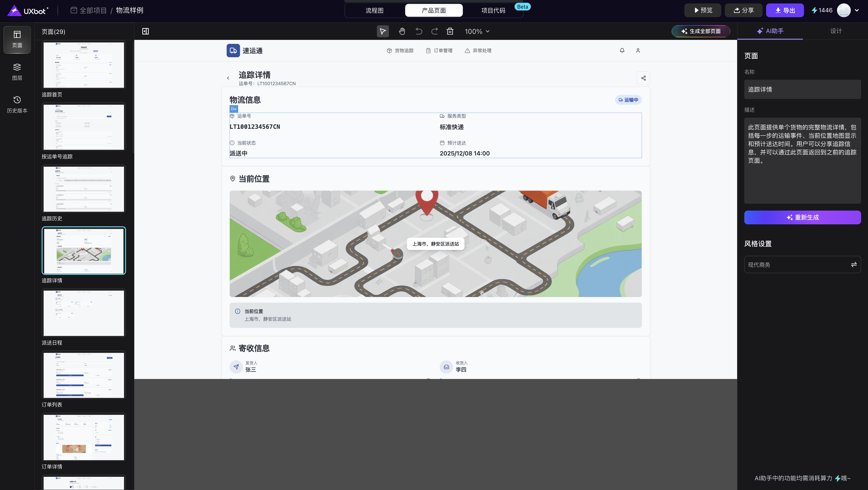Viewport: 868px width, 490px height.
Task: Activate the hand pan tool
Action: tap(402, 31)
